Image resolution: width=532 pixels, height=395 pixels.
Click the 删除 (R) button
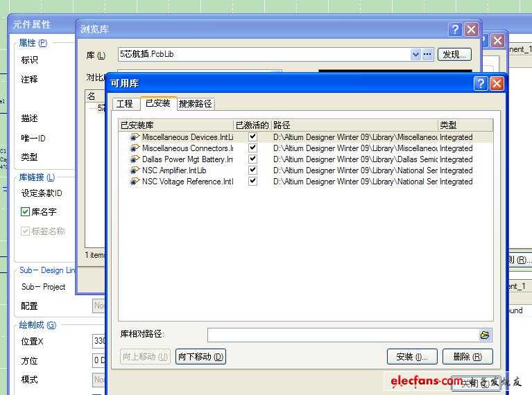467,357
